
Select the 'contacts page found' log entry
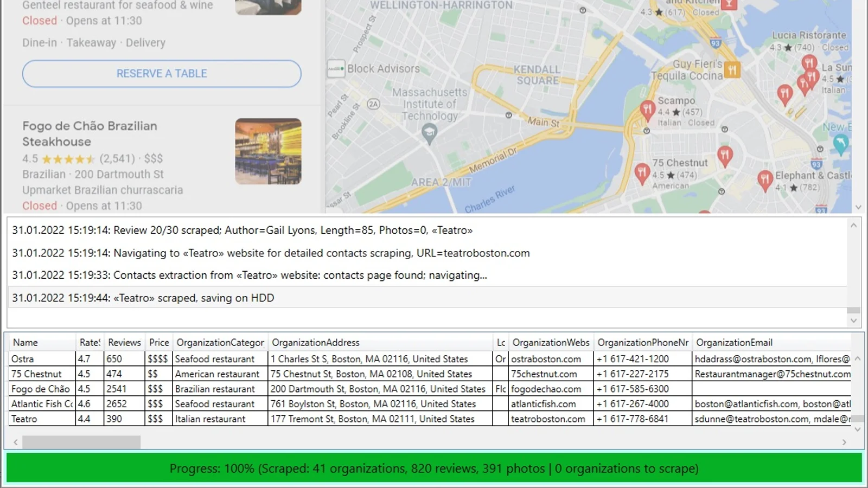coord(427,275)
